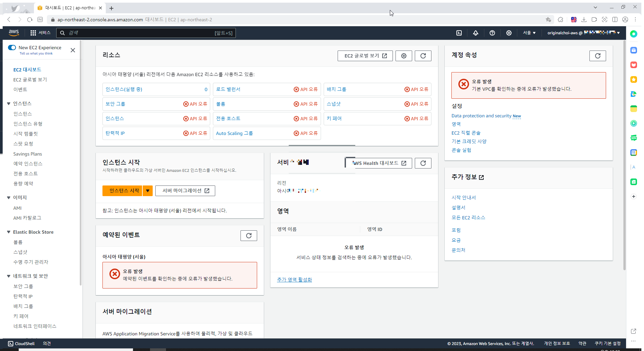This screenshot has width=644, height=351.
Task: Open the 인스턴스 시작 dropdown arrow
Action: [148, 191]
